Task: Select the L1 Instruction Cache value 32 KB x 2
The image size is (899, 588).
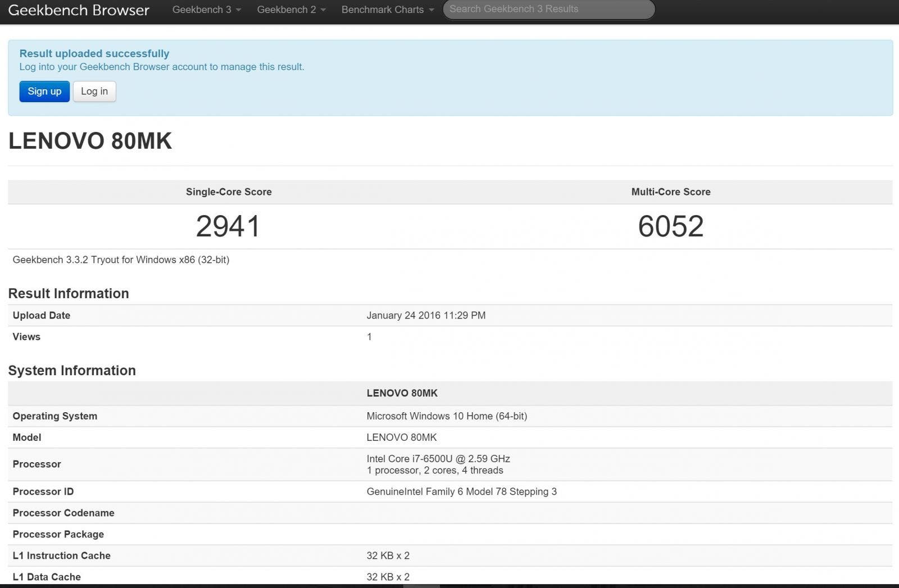Action: coord(388,555)
